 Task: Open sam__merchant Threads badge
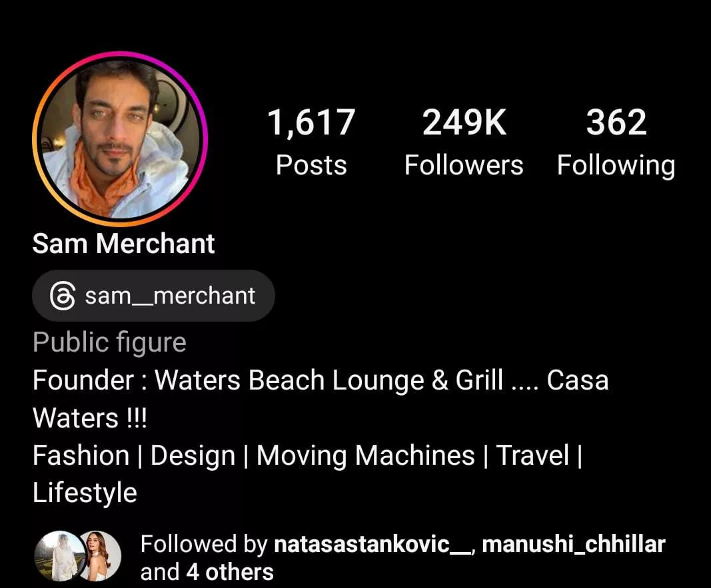(153, 296)
